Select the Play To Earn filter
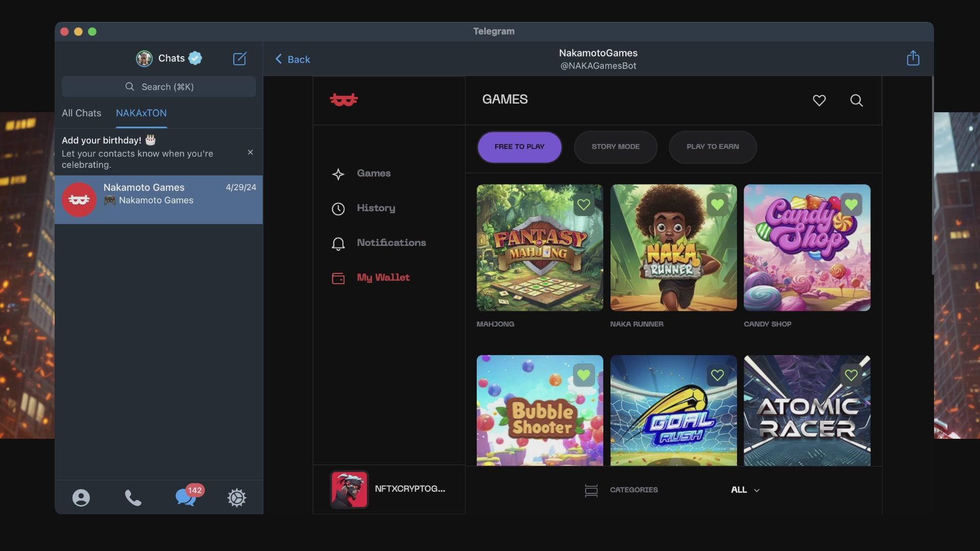This screenshot has width=980, height=551. click(713, 147)
